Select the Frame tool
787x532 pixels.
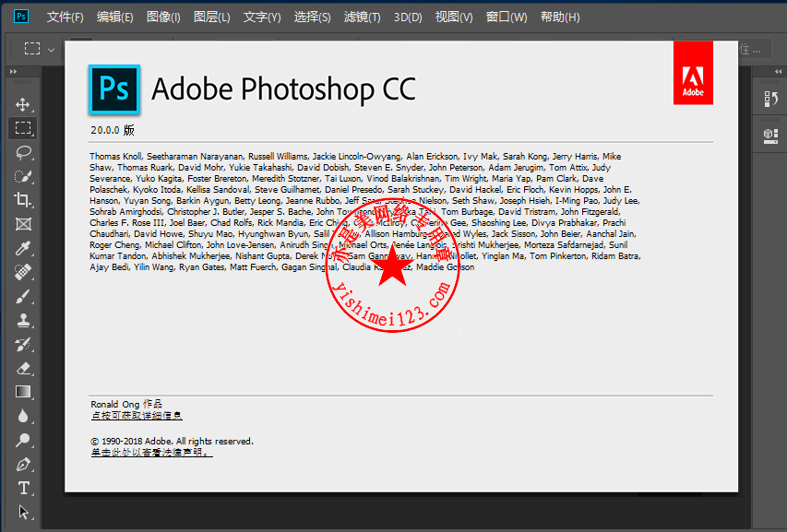click(x=23, y=224)
